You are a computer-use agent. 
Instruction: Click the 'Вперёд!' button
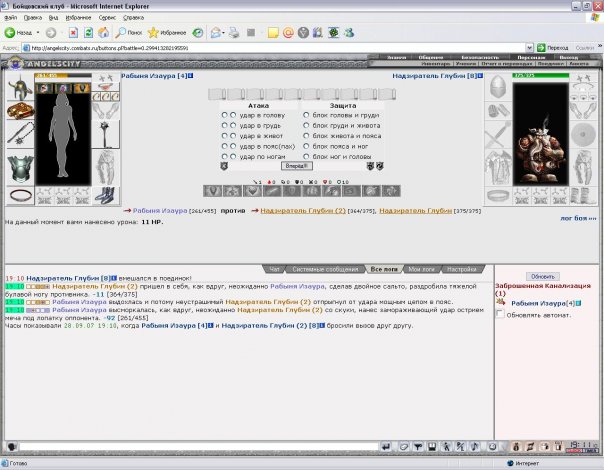[296, 166]
